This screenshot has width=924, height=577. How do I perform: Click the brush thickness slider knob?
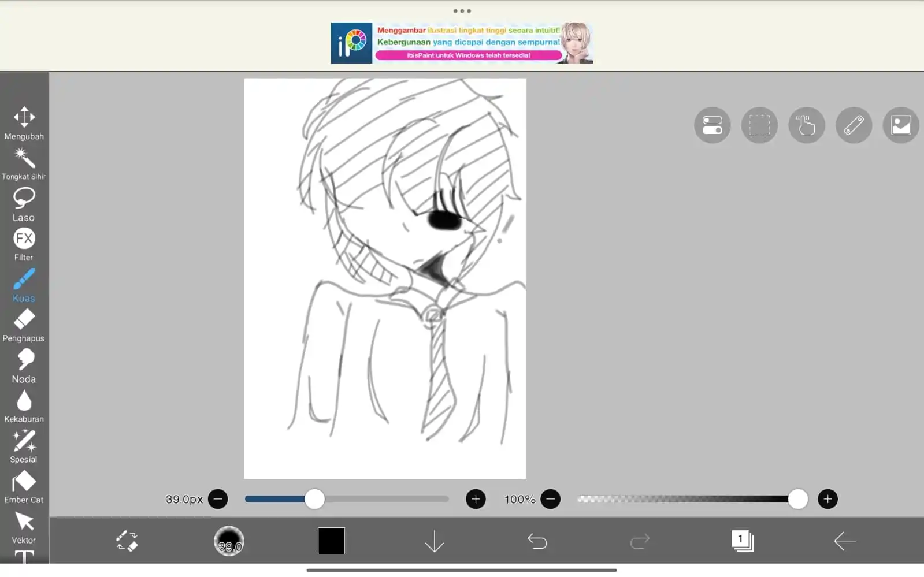[314, 499]
